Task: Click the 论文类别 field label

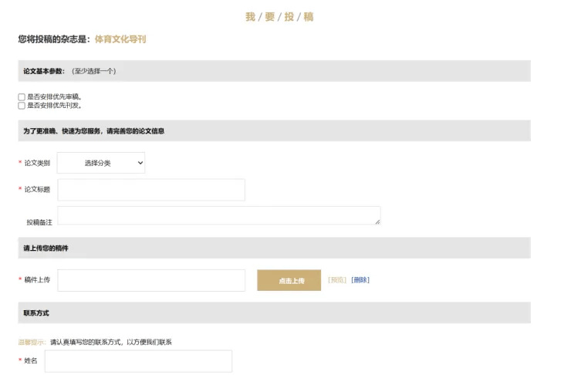Action: coord(37,163)
